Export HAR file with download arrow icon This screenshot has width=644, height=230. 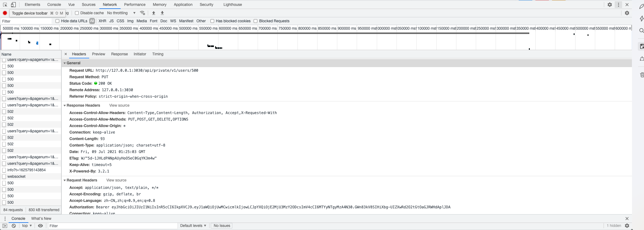[x=162, y=13]
